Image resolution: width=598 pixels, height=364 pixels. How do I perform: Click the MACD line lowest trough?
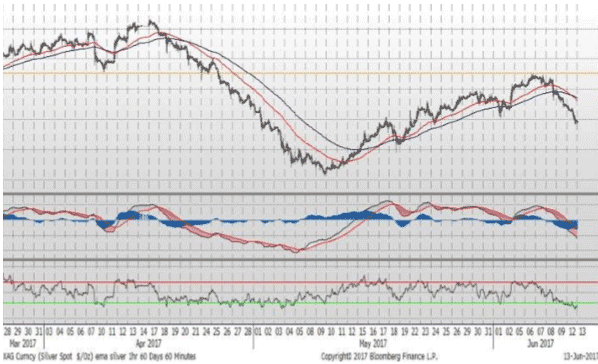pyautogui.click(x=297, y=251)
